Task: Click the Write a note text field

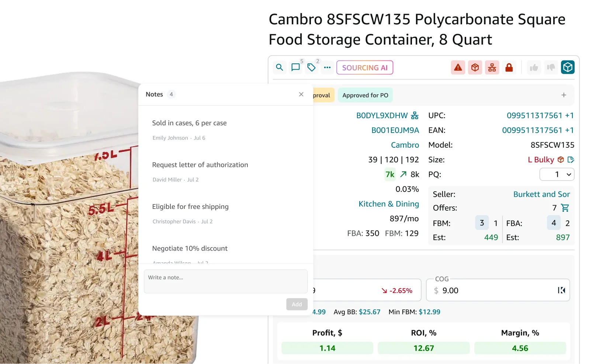Action: click(226, 281)
